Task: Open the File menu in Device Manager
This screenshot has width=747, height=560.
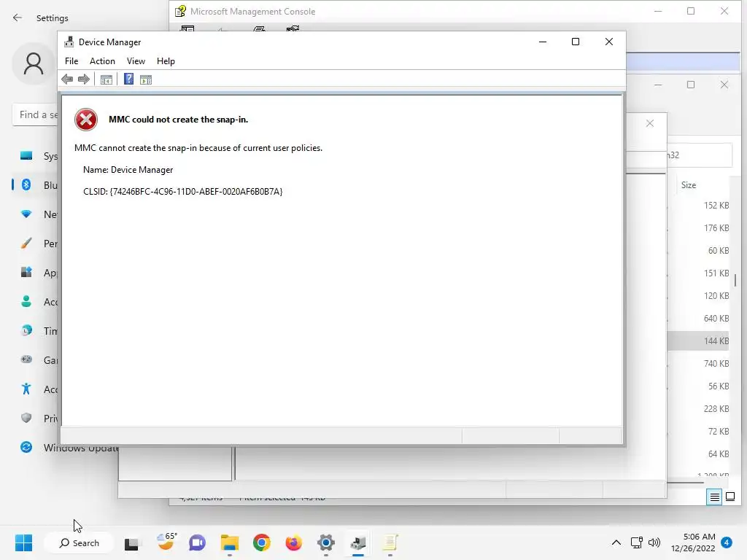Action: point(71,61)
